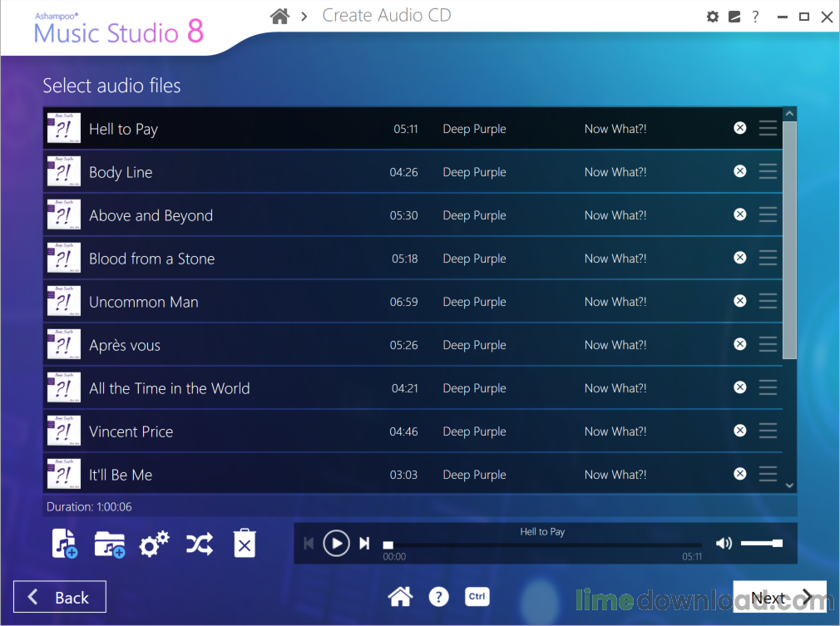Open the gears settings icon below the list

tap(154, 544)
